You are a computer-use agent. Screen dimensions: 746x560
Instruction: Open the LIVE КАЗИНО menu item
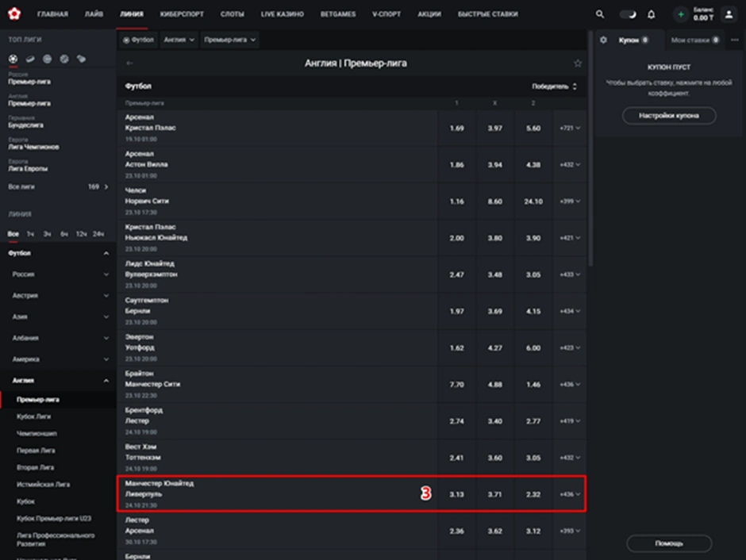[282, 14]
